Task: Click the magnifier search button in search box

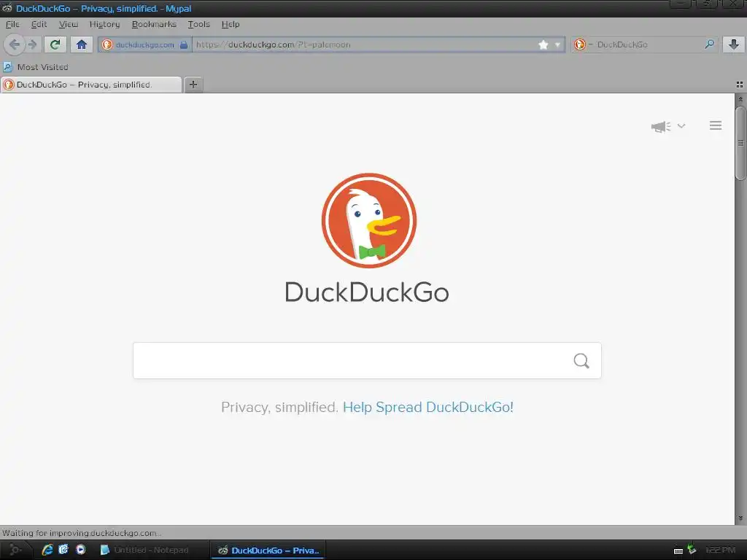Action: pyautogui.click(x=581, y=361)
